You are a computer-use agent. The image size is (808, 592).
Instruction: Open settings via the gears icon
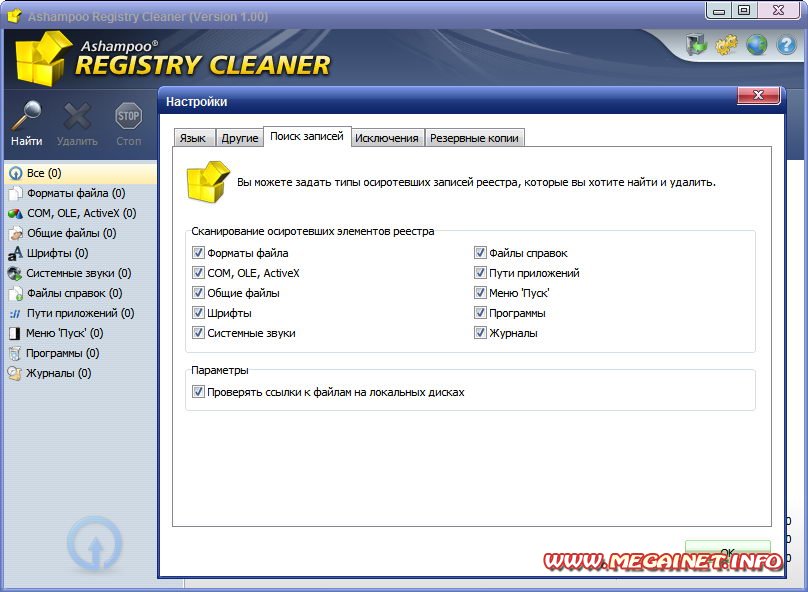(x=727, y=45)
